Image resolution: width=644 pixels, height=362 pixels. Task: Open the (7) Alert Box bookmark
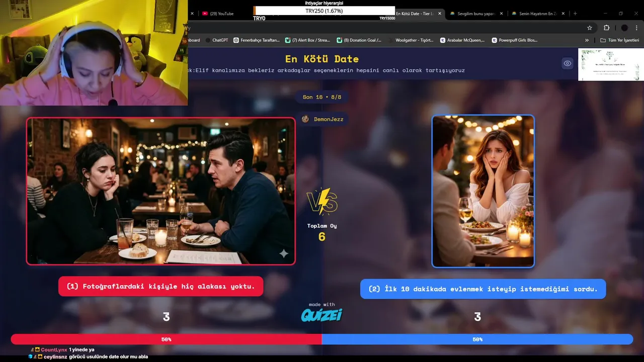click(x=307, y=40)
